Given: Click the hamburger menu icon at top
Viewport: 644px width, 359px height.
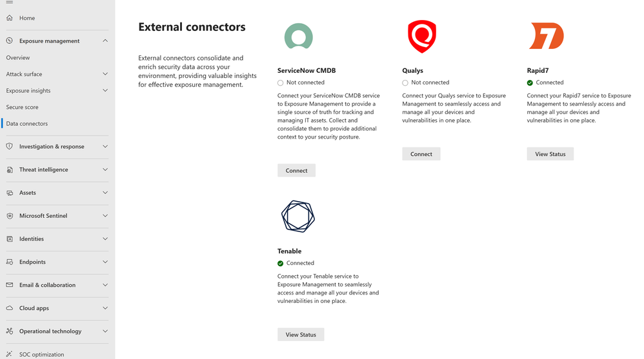Looking at the screenshot, I should coord(10,2).
